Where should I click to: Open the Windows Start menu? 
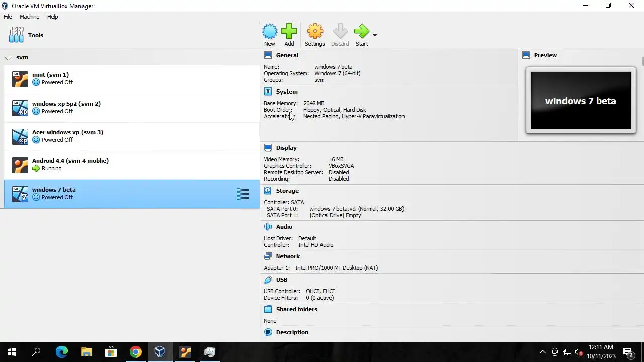[x=12, y=352]
